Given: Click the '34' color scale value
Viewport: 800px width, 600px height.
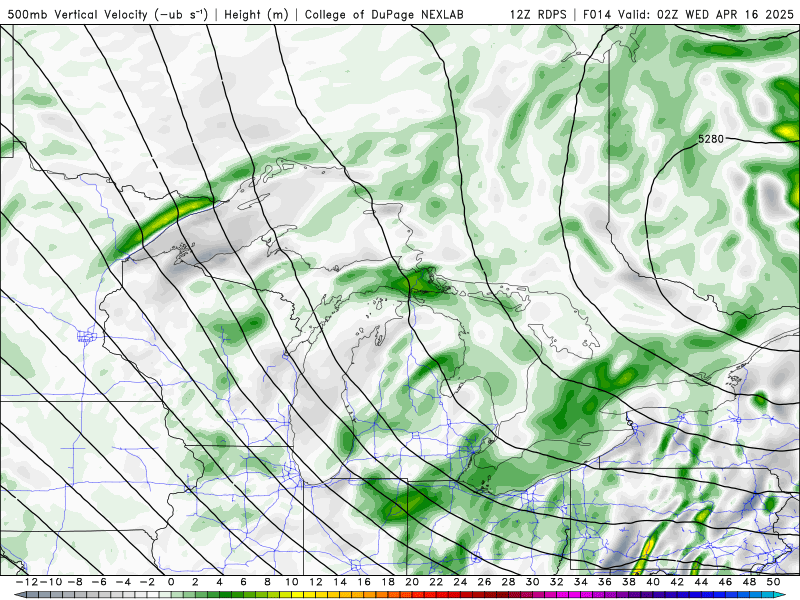Looking at the screenshot, I should (581, 582).
